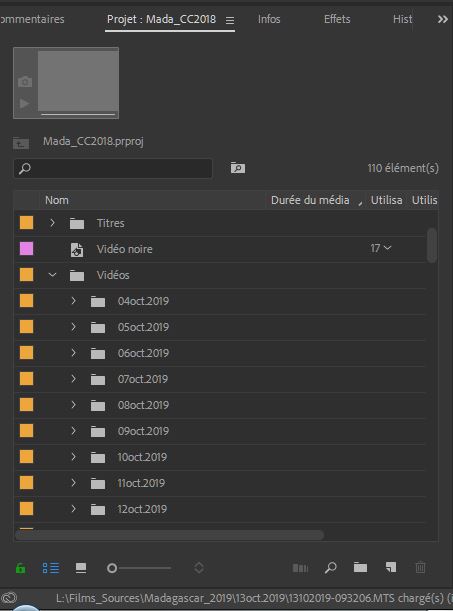Open the New Item menu icon
The image size is (453, 611).
coord(391,567)
